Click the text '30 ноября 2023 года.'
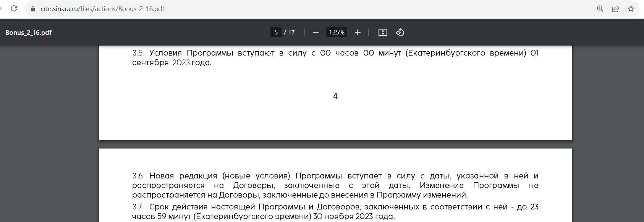This screenshot has width=644, height=222. (354, 216)
